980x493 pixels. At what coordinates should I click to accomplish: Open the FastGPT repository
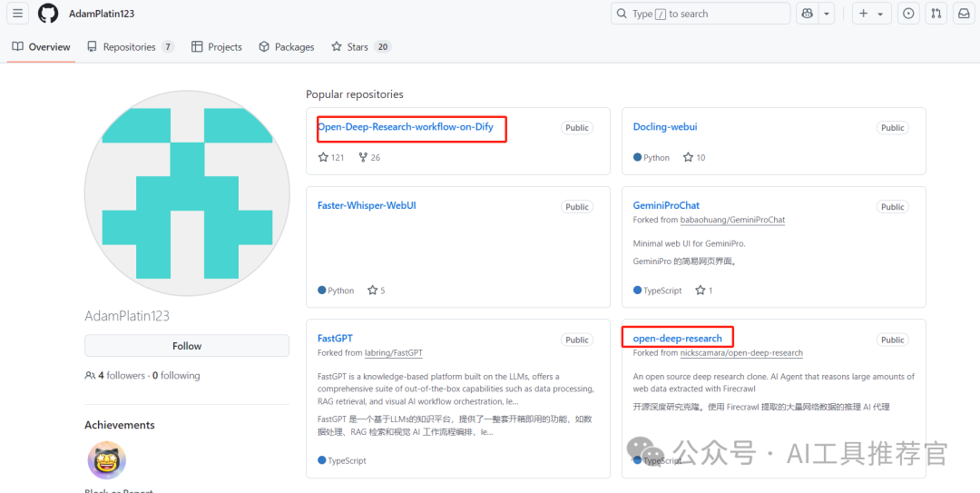click(335, 338)
